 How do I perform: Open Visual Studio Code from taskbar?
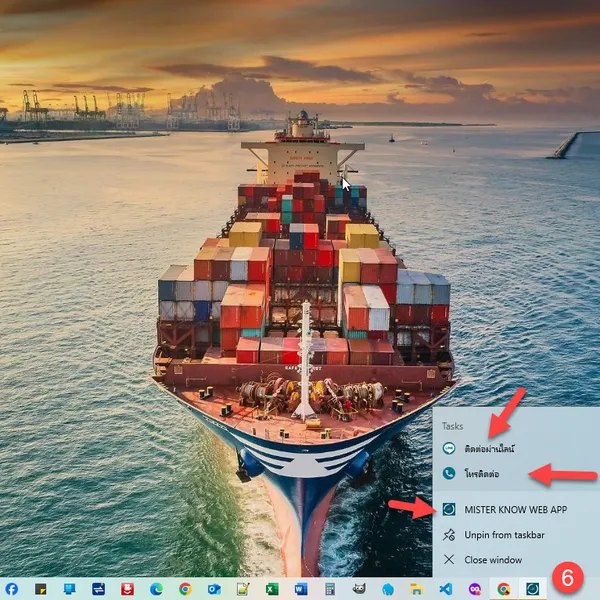point(445,589)
